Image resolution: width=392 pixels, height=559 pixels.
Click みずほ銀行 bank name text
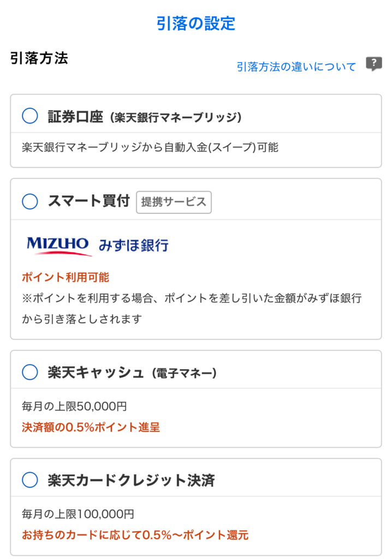point(133,245)
